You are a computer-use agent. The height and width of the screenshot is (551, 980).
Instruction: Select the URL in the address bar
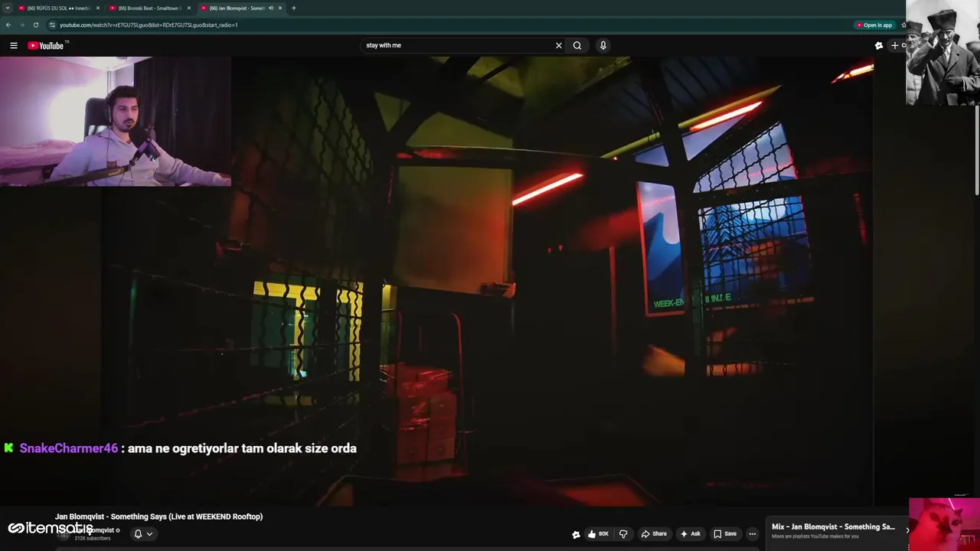[149, 24]
